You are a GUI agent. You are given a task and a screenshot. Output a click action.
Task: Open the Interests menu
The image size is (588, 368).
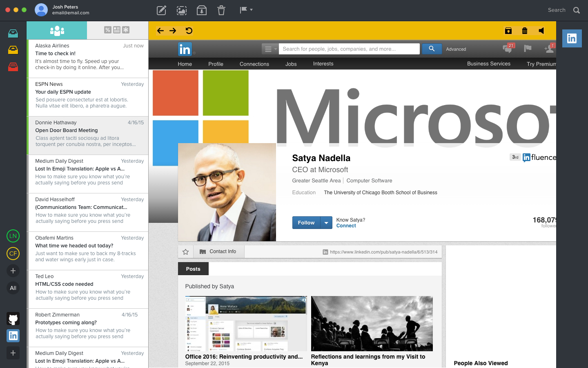click(x=323, y=64)
